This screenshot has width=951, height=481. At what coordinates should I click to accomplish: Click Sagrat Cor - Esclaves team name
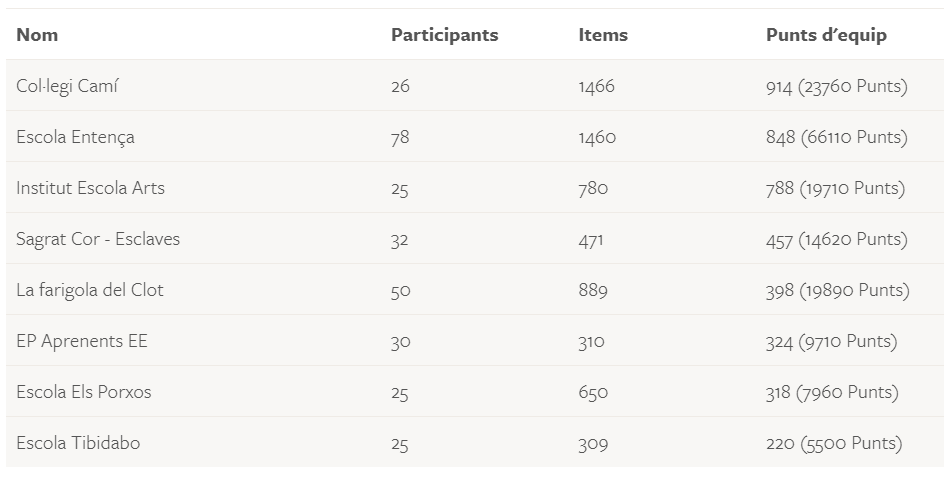(x=98, y=239)
